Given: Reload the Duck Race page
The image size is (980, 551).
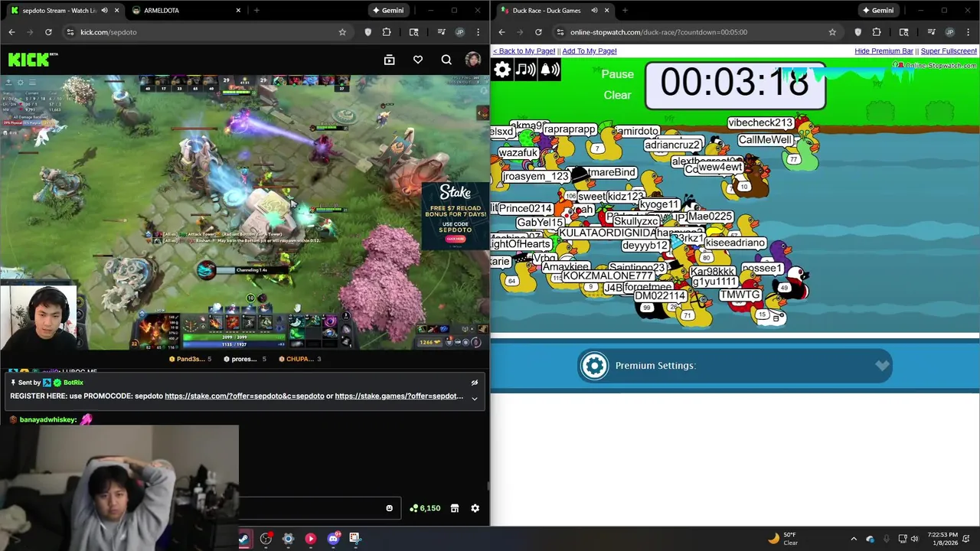Looking at the screenshot, I should pyautogui.click(x=538, y=32).
